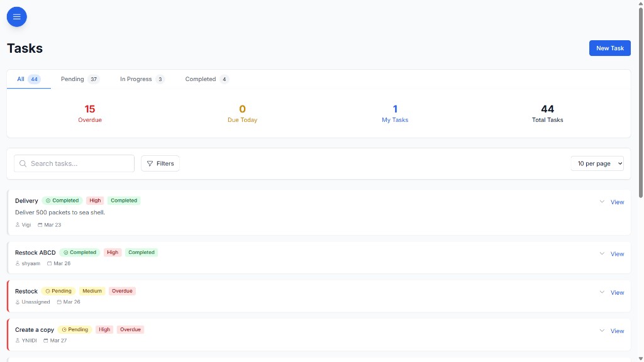View the Delivery task
The width and height of the screenshot is (644, 362).
point(617,202)
